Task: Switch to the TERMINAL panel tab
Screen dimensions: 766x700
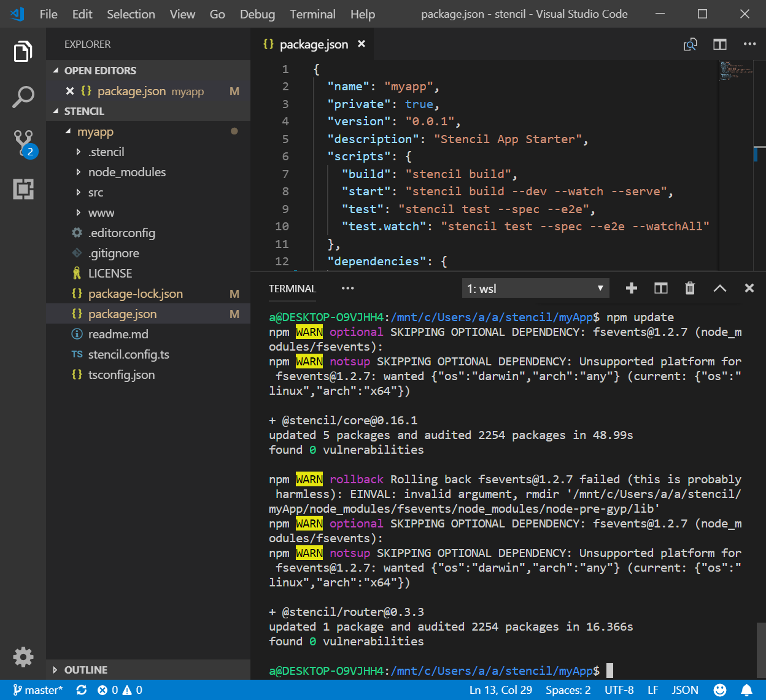Action: [x=292, y=288]
